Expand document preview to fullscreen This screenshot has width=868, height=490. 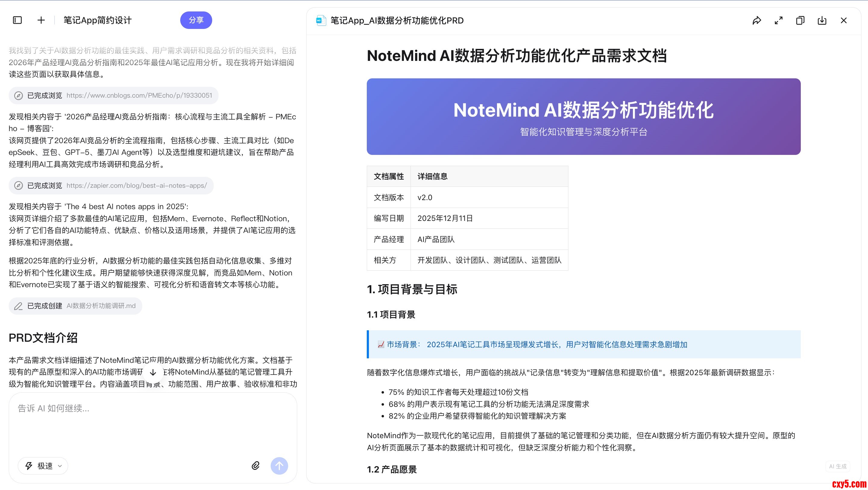778,20
